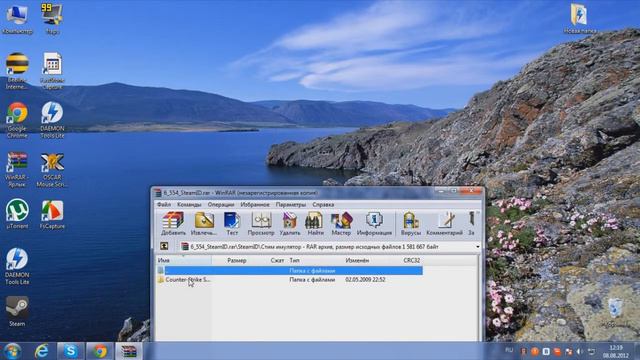Click the 02.05.2009 22:52 modified date
Viewport: 640px width, 360px height.
click(x=365, y=280)
